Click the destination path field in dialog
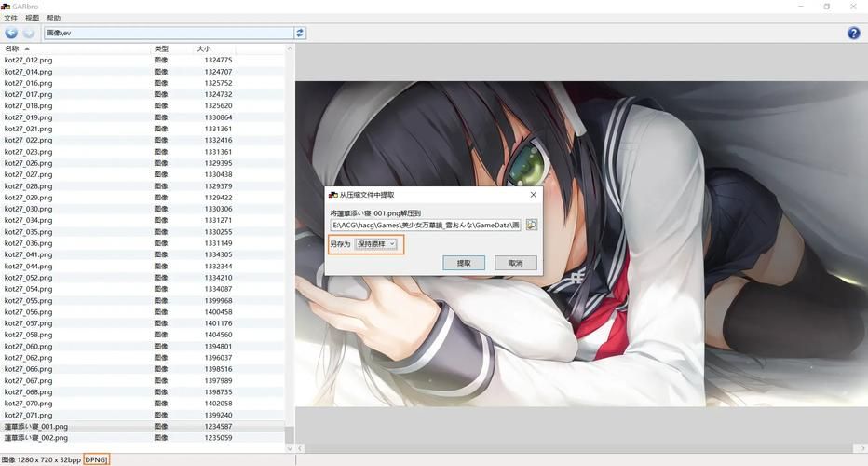 425,225
